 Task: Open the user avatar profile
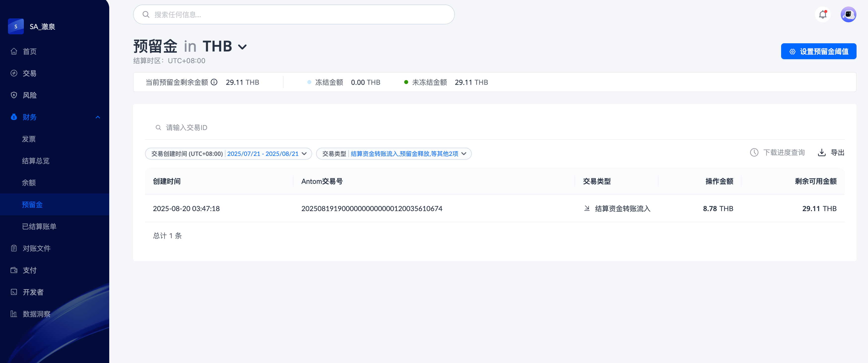point(848,14)
